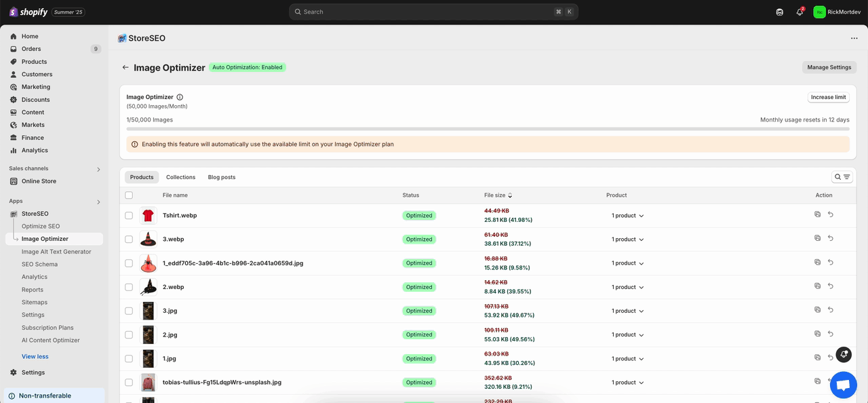Switch to the Blog posts tab
Screen dimensions: 868x403
[x=222, y=177]
